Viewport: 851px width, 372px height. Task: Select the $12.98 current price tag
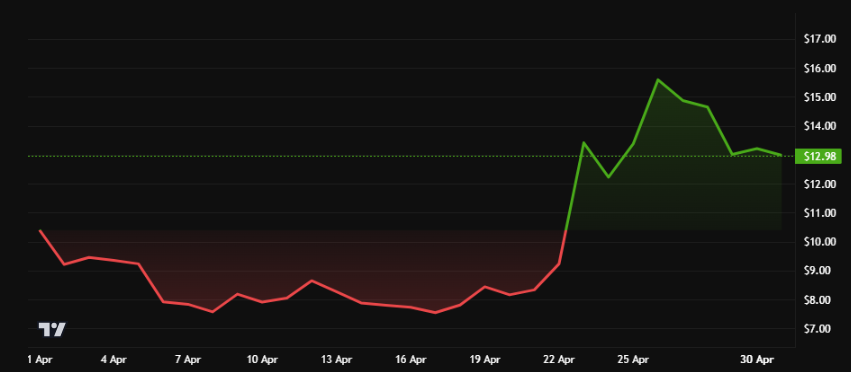[x=817, y=156]
